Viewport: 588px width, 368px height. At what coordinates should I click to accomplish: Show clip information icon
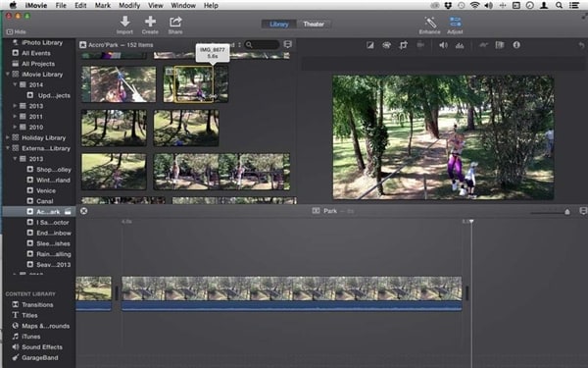point(516,45)
